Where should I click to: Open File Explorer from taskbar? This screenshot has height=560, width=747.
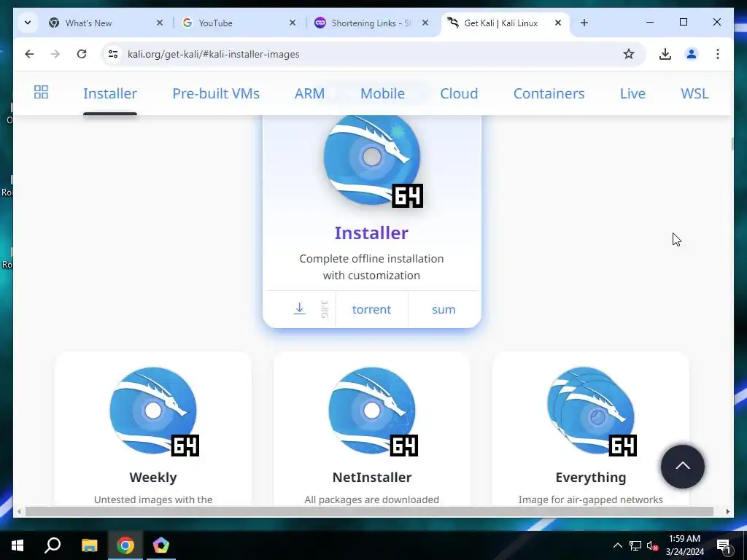pyautogui.click(x=89, y=545)
